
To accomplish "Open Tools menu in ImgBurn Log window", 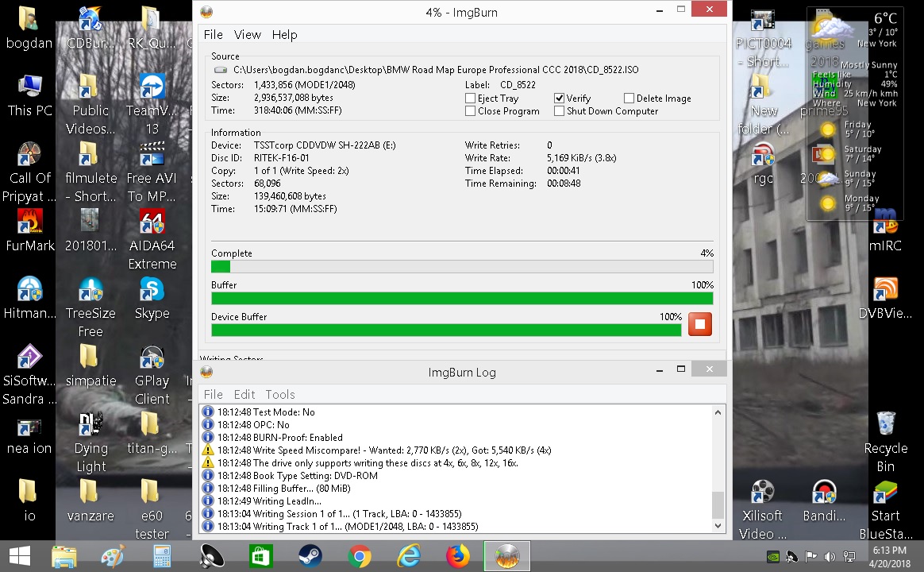I will point(280,395).
